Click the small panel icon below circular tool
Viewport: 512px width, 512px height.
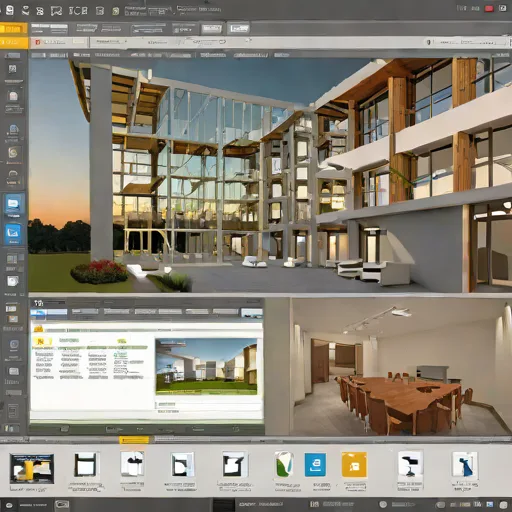coord(13,371)
